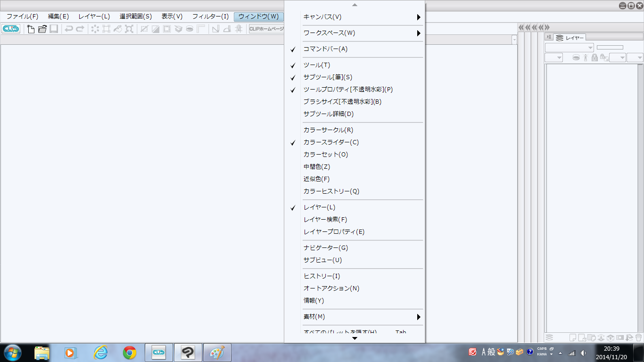Click the Lock layer padlock icon
This screenshot has height=362, width=644.
594,58
